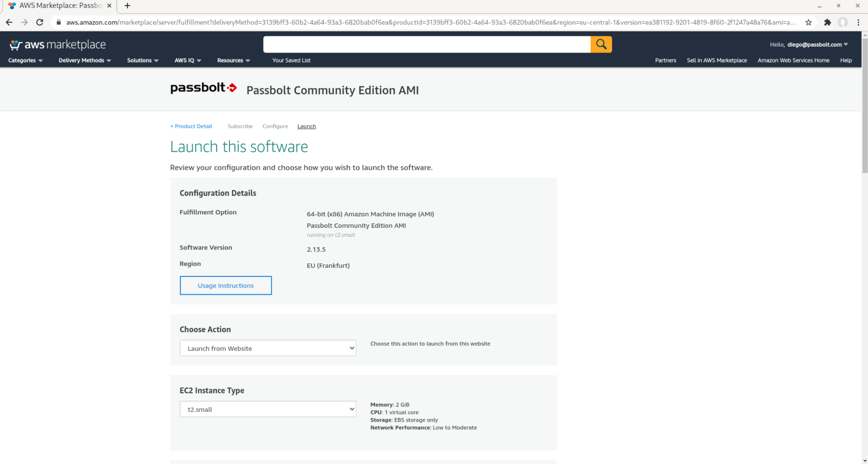Click the Usage Instructions button
Viewport: 868px width, 464px height.
226,285
